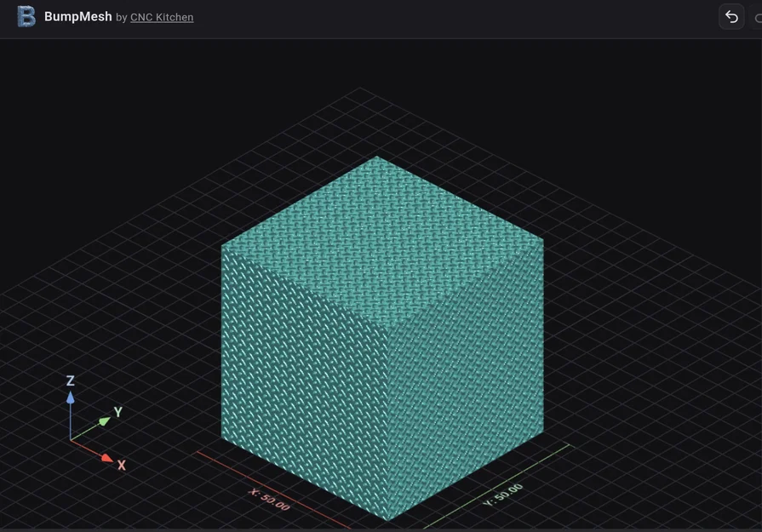This screenshot has height=532, width=762.
Task: Click the X: 50.00 dimension label
Action: point(269,500)
